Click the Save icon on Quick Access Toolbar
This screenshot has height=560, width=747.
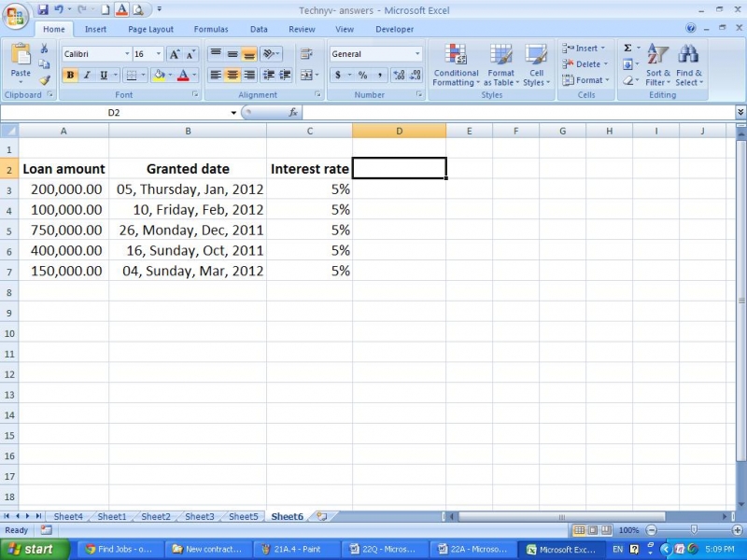coord(41,8)
